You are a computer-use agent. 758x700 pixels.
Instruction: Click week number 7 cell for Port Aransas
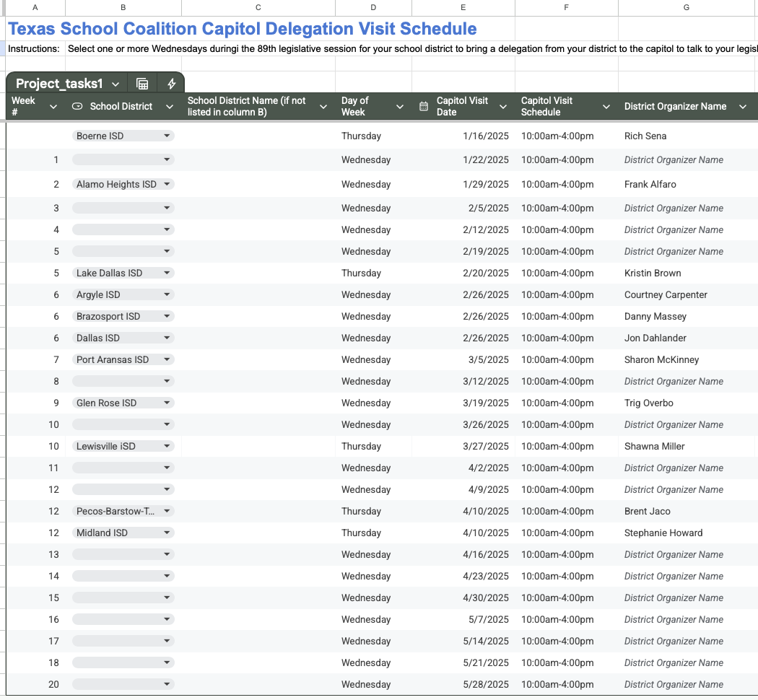[x=36, y=359]
